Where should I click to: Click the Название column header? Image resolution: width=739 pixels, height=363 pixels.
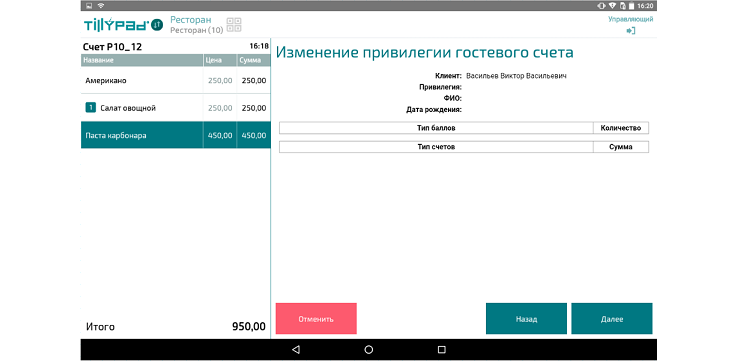(x=142, y=60)
